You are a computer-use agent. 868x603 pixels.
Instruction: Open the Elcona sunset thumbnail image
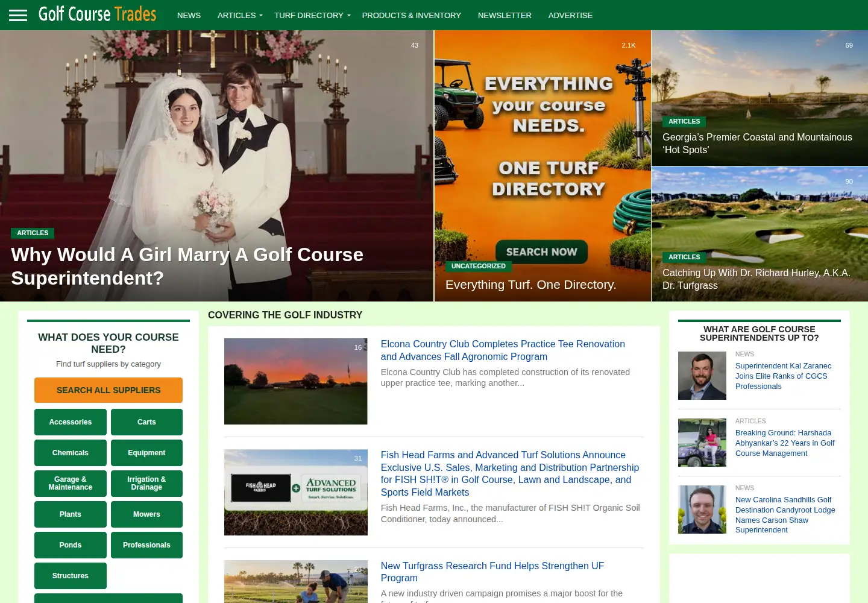click(x=295, y=381)
